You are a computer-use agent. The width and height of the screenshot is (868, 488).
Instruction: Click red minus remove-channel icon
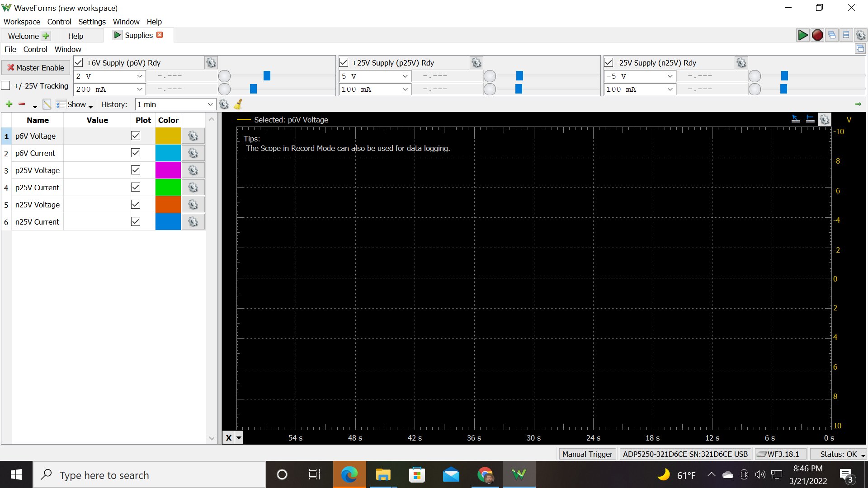click(x=22, y=104)
